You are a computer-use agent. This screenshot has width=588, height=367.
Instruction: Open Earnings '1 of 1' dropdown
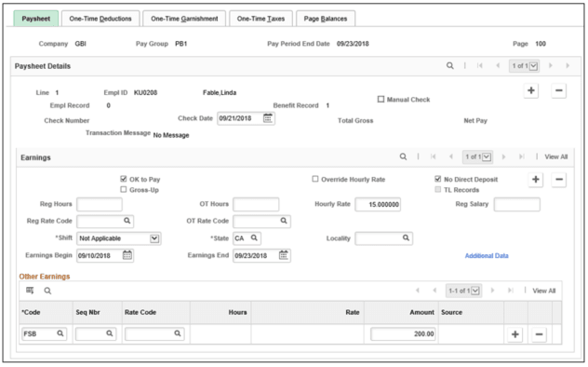[478, 156]
